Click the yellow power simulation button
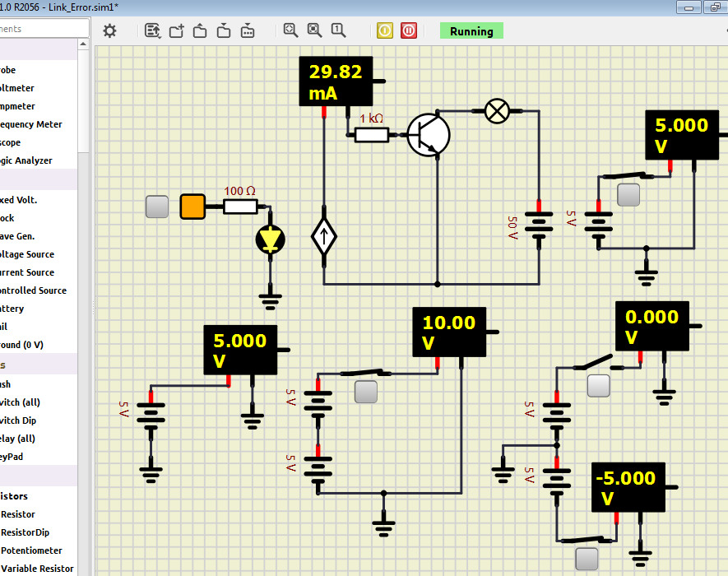 point(385,31)
